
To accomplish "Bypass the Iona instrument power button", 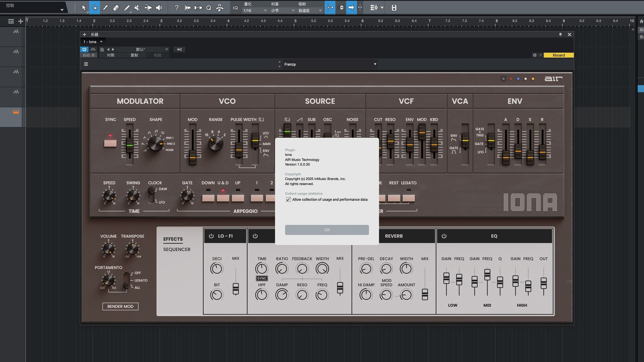I will (84, 49).
